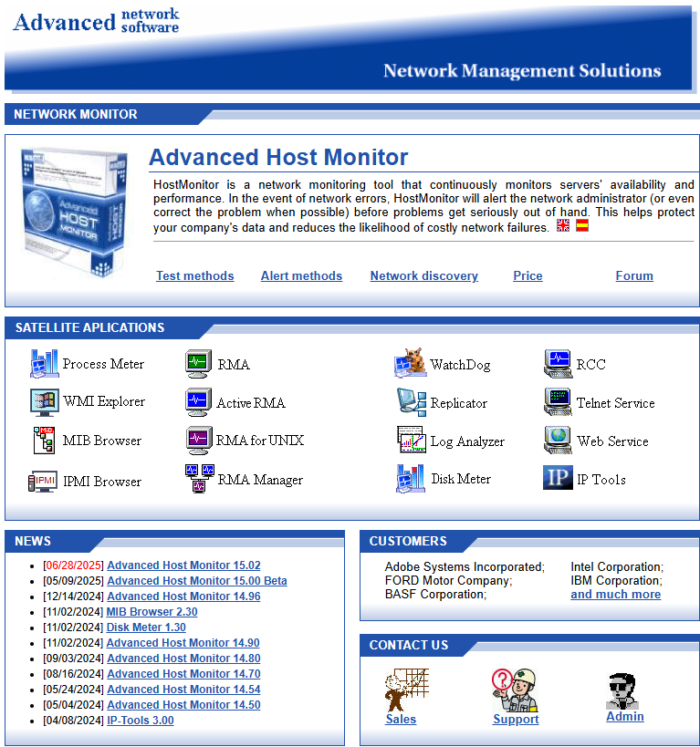Open the Active RMA blue monitor icon
Viewport: 700px width, 747px height.
click(x=198, y=402)
